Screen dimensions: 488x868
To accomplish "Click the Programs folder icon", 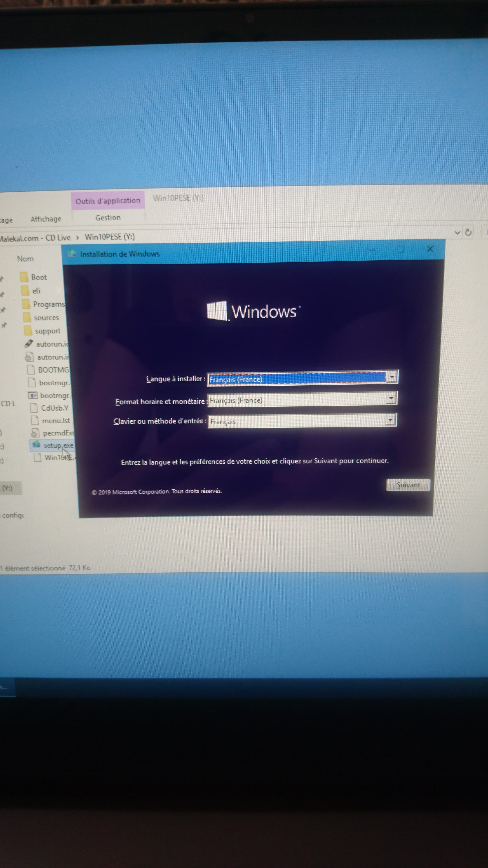I will tap(26, 304).
